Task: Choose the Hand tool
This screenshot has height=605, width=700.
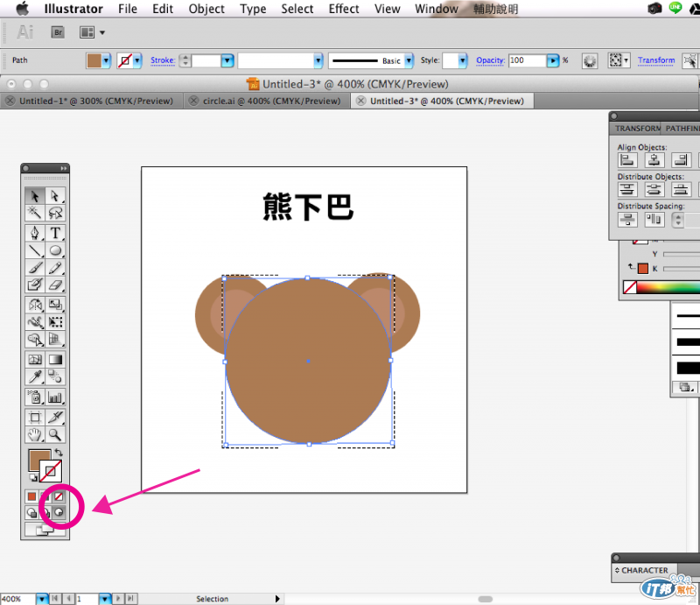Action: [35, 434]
